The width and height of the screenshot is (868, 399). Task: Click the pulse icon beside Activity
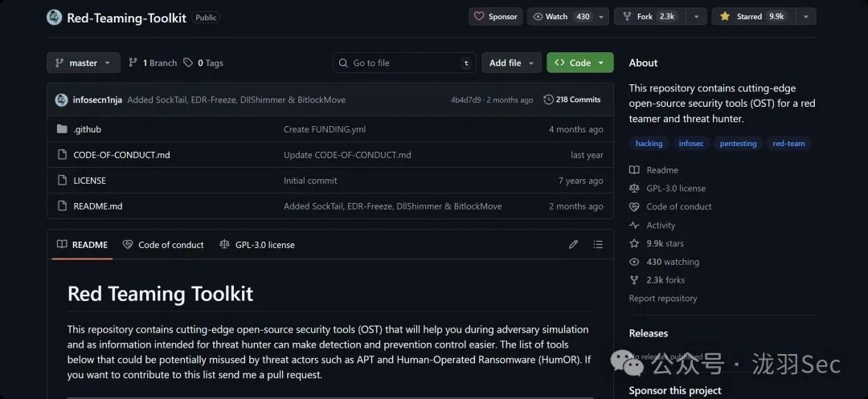634,226
